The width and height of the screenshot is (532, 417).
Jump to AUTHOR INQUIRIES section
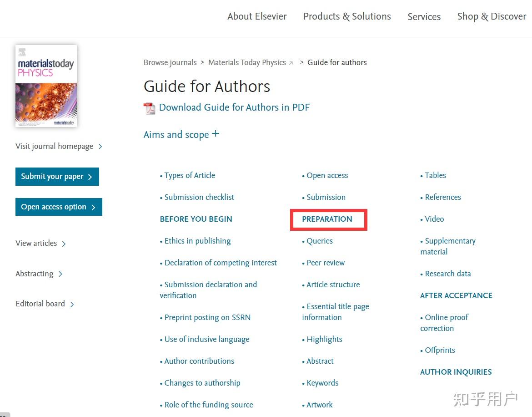(x=456, y=372)
